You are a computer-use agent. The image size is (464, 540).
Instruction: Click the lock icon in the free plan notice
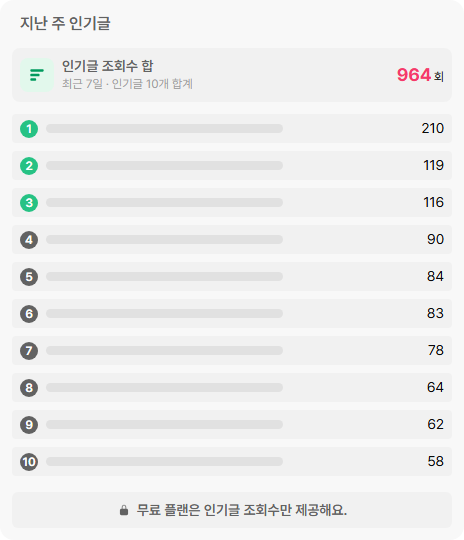point(124,510)
